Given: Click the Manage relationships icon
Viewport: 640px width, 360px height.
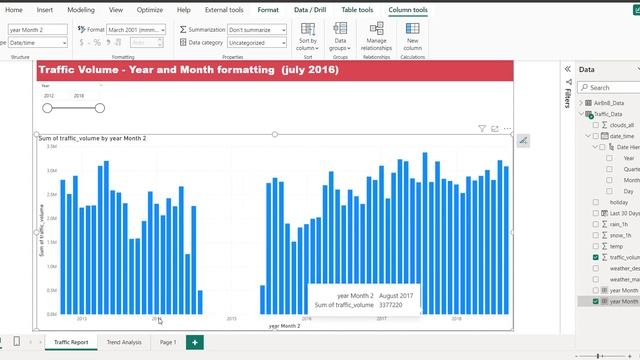Looking at the screenshot, I should pos(376,29).
